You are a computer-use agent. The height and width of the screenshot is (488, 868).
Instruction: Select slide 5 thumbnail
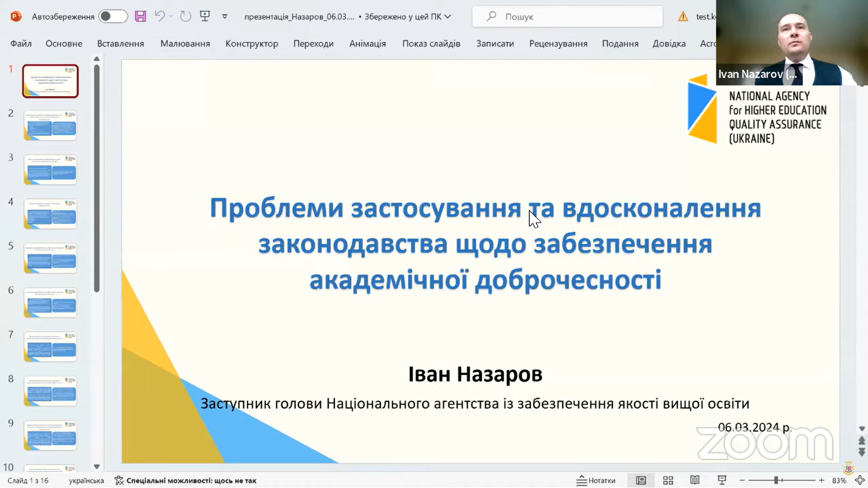(x=50, y=258)
